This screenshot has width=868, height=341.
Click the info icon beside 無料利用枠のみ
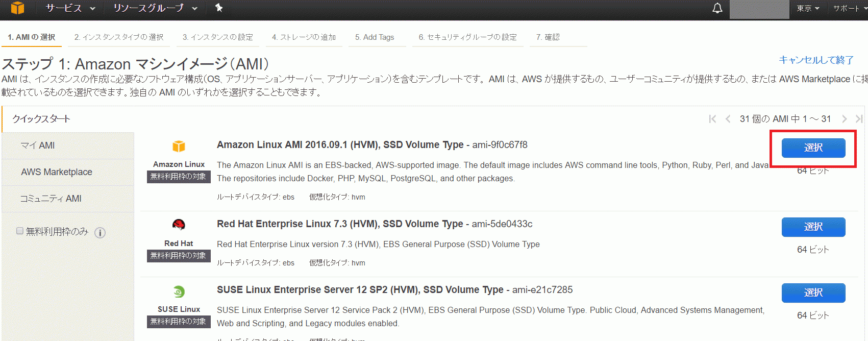point(100,233)
